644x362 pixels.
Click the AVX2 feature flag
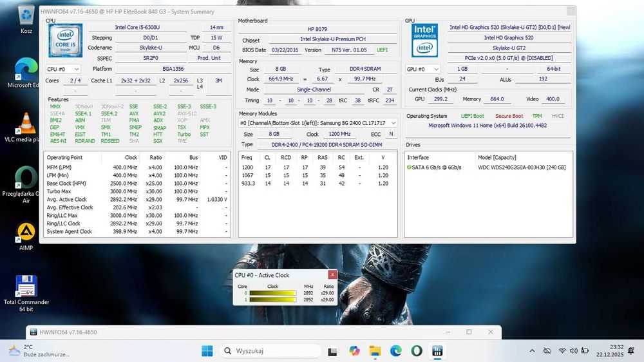159,113
